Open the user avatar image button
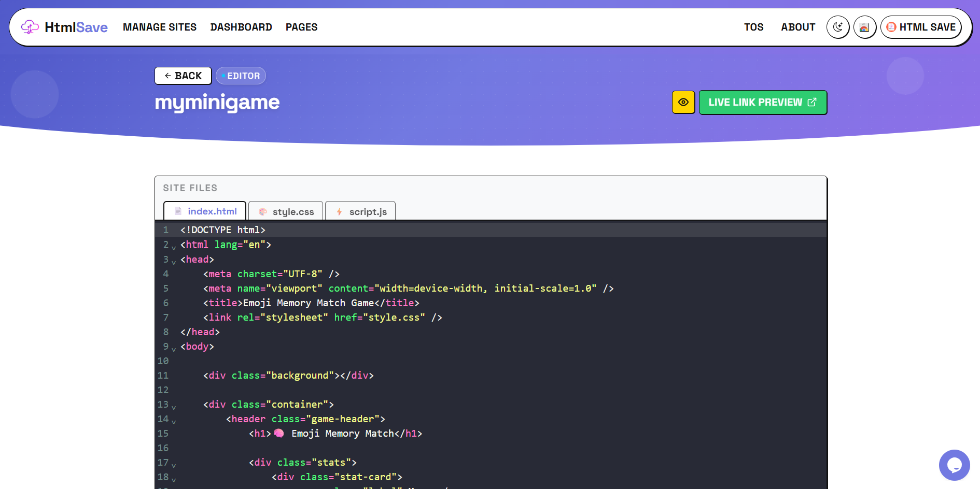This screenshot has width=980, height=489. pos(864,27)
